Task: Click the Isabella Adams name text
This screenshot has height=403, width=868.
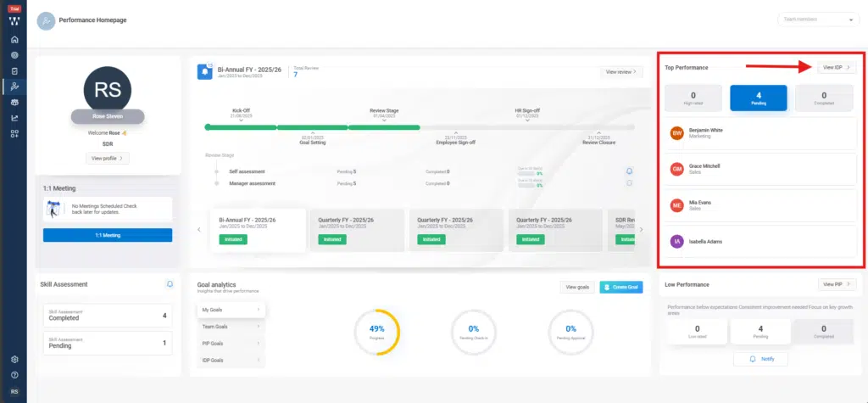Action: [x=705, y=242]
